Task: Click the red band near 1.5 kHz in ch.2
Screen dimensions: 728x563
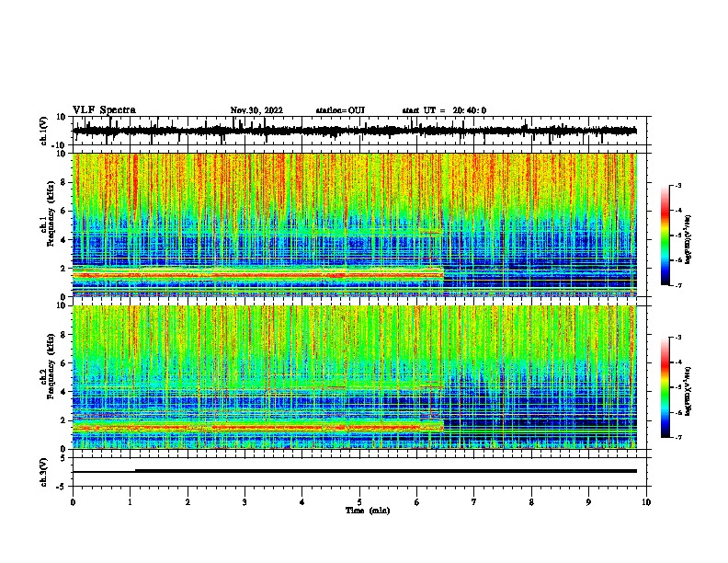Action: tap(257, 427)
